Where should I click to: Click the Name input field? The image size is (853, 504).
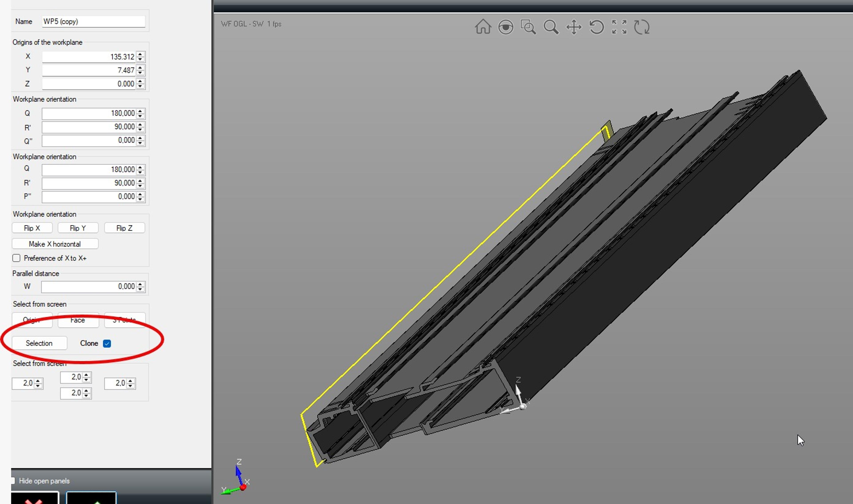point(94,21)
